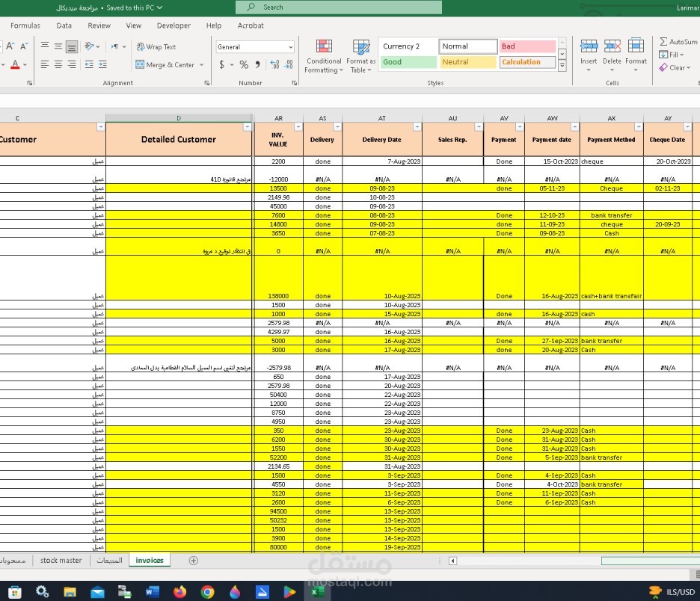700x601 pixels.
Task: Change the font color with red A
Action: (15, 65)
